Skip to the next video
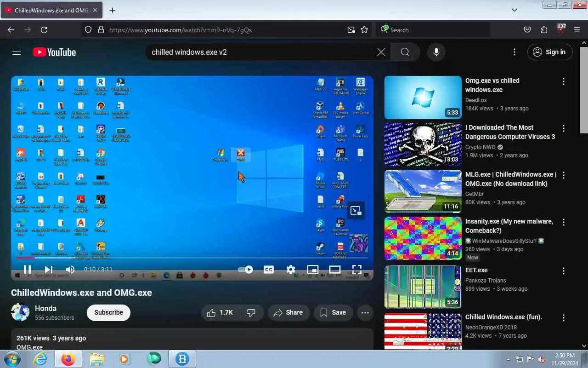This screenshot has height=368, width=588. tap(48, 270)
